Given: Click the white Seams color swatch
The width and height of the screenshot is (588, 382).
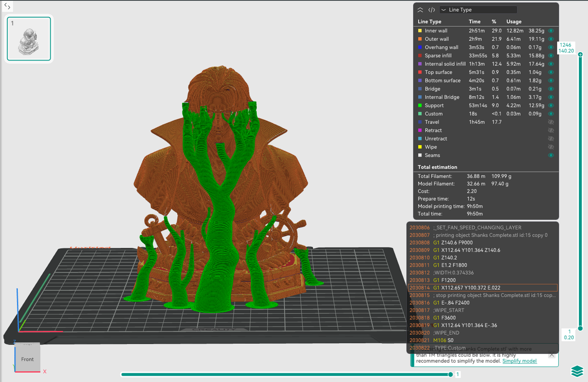Looking at the screenshot, I should pyautogui.click(x=420, y=155).
